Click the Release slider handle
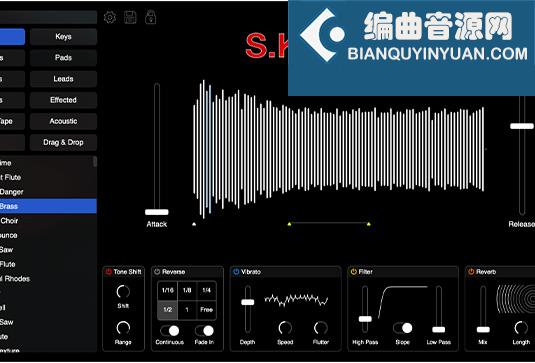Image resolution: width=535 pixels, height=363 pixels. pyautogui.click(x=522, y=126)
